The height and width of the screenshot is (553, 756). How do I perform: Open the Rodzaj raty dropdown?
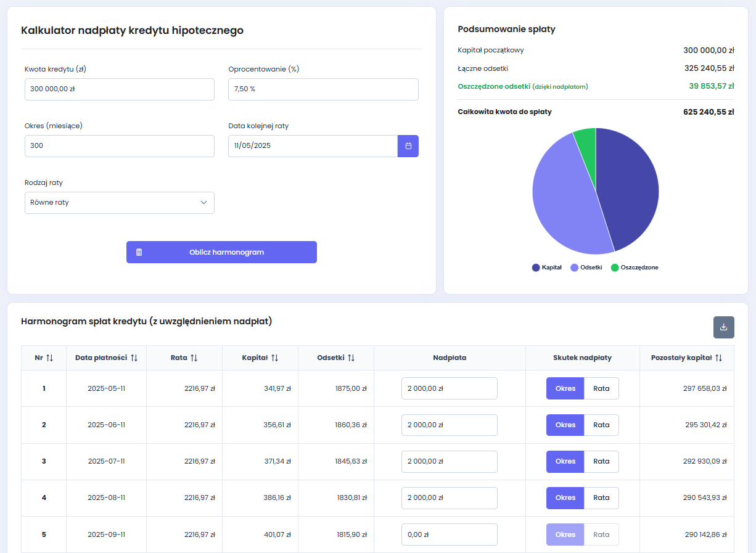(119, 202)
